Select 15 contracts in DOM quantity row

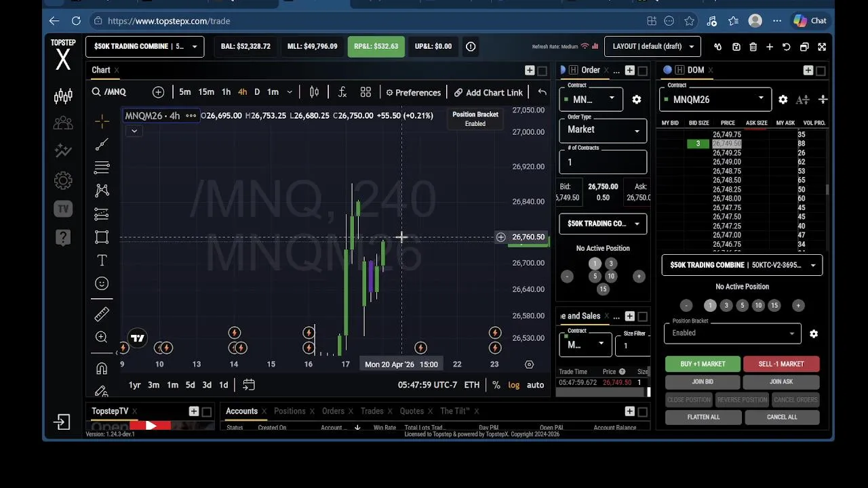coord(774,306)
